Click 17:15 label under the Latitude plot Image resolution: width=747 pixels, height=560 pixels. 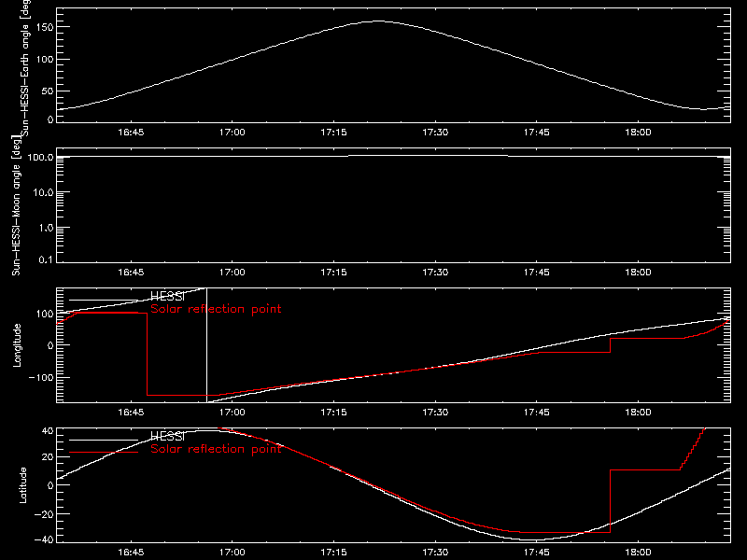coord(334,553)
